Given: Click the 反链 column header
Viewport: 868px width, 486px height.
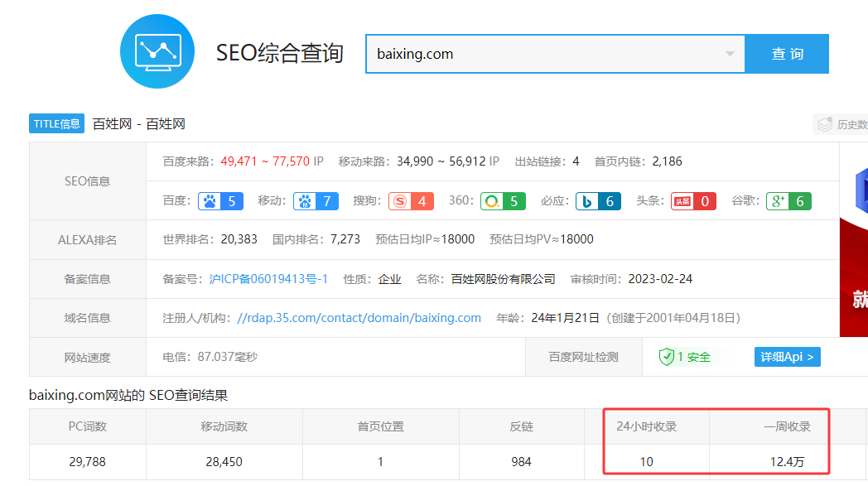Looking at the screenshot, I should 521,426.
